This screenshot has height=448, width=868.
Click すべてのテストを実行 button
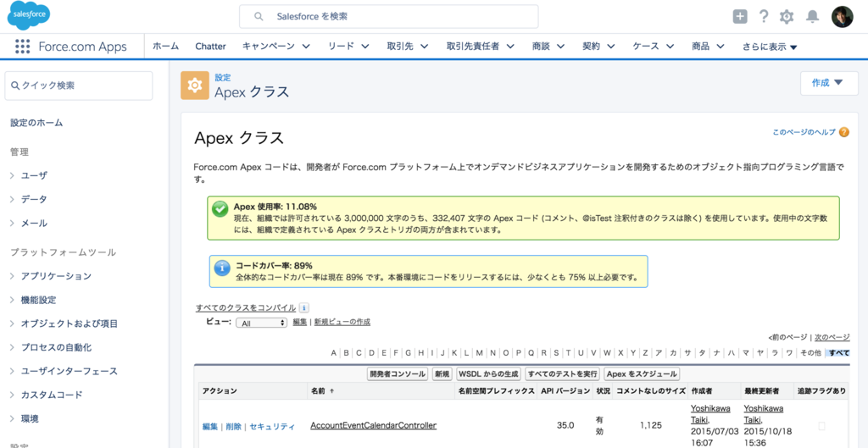(563, 374)
